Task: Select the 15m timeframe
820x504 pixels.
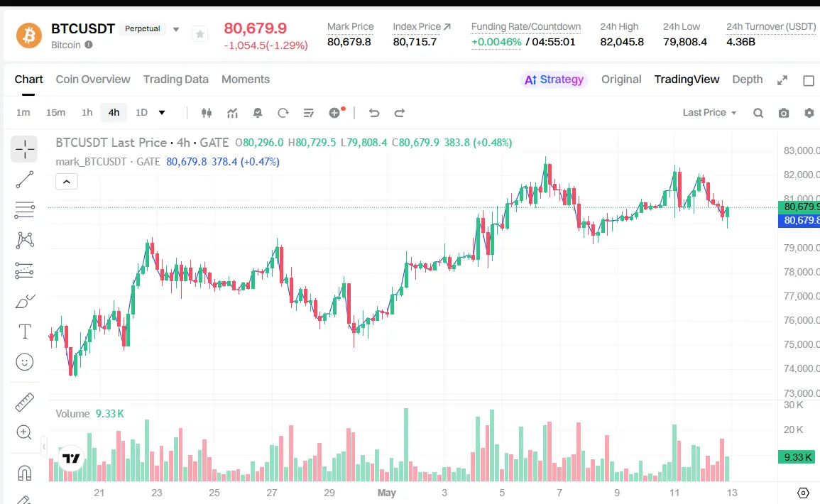Action: point(55,112)
